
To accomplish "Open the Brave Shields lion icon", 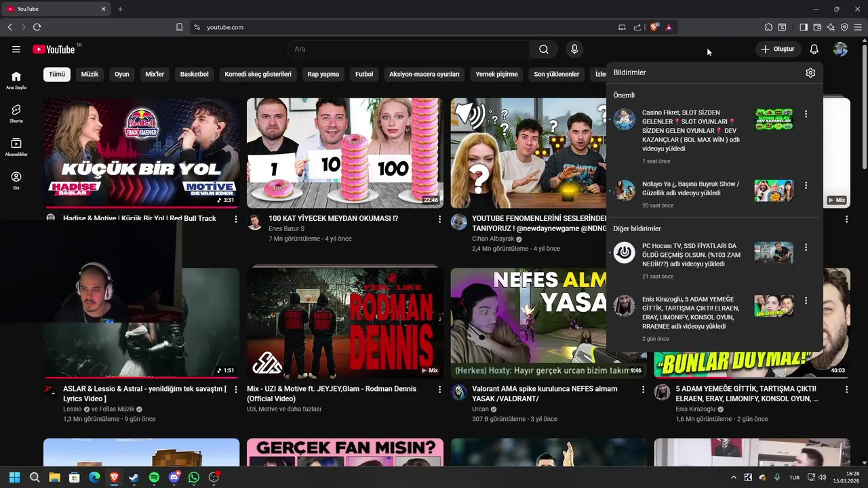I will pyautogui.click(x=654, y=27).
